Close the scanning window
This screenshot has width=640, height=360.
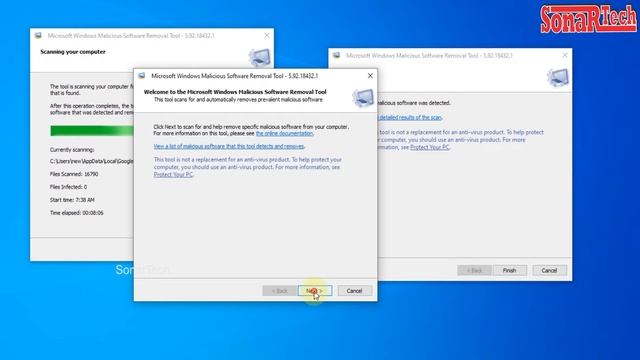[x=267, y=36]
